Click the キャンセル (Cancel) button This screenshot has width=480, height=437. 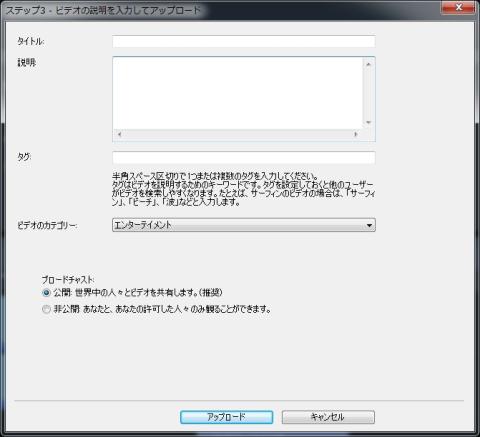[x=328, y=417]
